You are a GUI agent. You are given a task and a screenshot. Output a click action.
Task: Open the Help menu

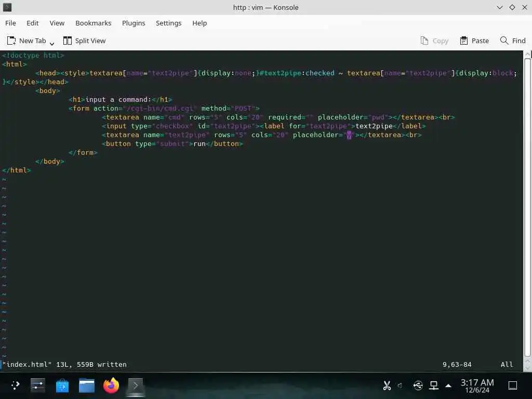199,23
